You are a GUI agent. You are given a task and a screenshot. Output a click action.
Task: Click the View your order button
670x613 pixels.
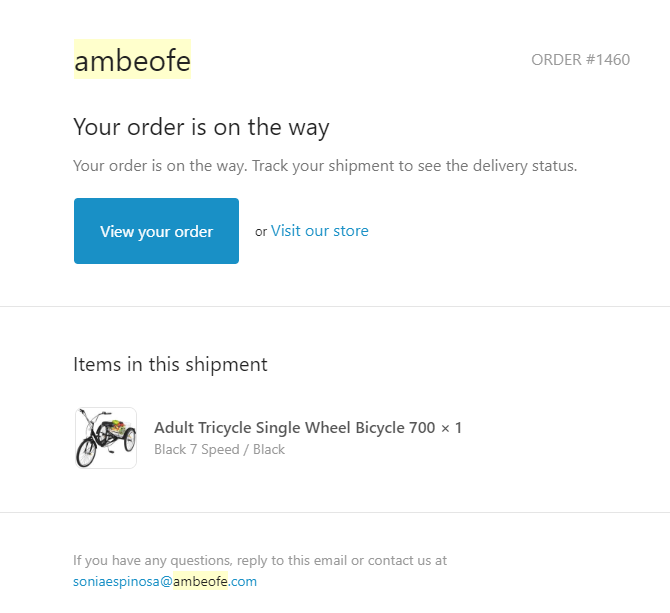pyautogui.click(x=156, y=231)
